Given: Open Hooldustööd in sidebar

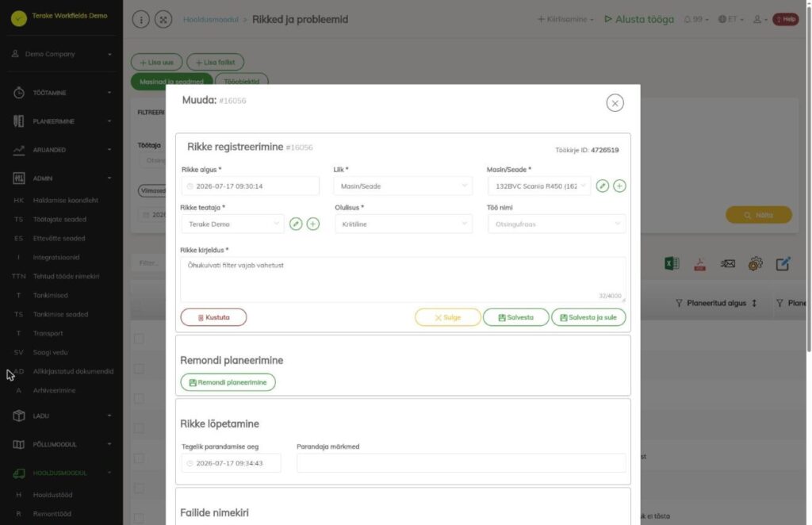Looking at the screenshot, I should (52, 494).
